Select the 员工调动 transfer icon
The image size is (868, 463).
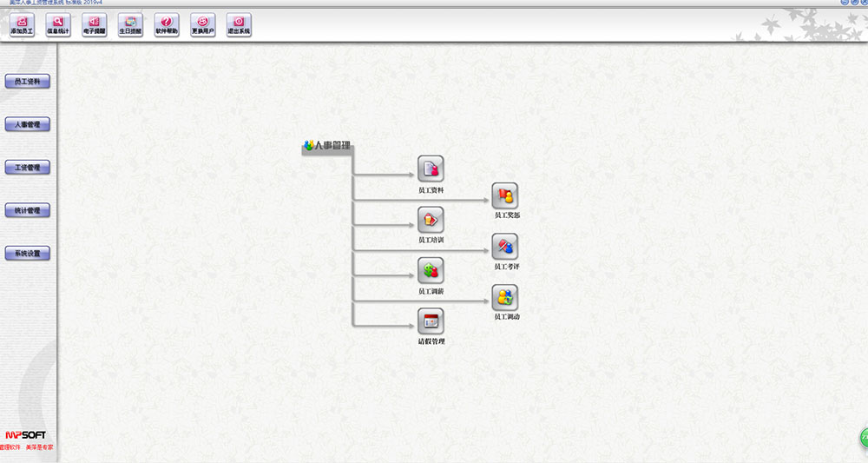[x=504, y=298]
